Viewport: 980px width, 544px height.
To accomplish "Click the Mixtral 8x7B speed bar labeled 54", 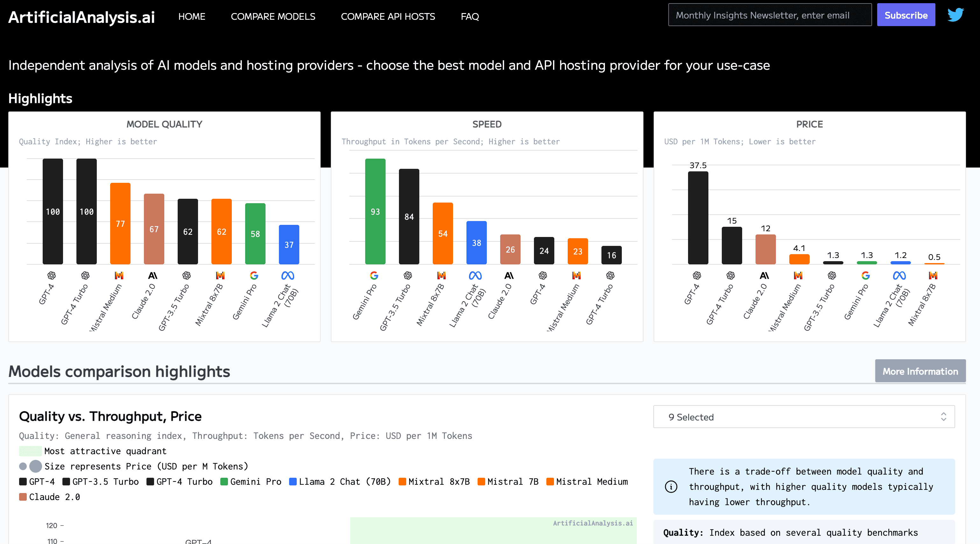I will [443, 233].
